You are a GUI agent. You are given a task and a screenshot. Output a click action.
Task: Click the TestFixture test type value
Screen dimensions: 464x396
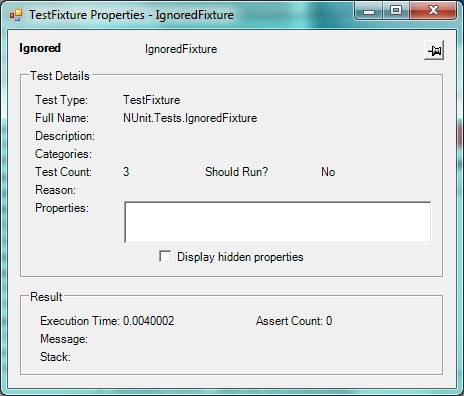point(152,100)
